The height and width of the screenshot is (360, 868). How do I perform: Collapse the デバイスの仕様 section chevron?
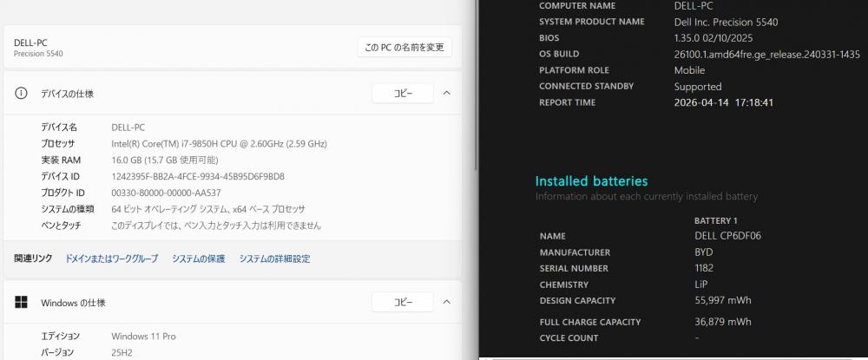(x=447, y=94)
